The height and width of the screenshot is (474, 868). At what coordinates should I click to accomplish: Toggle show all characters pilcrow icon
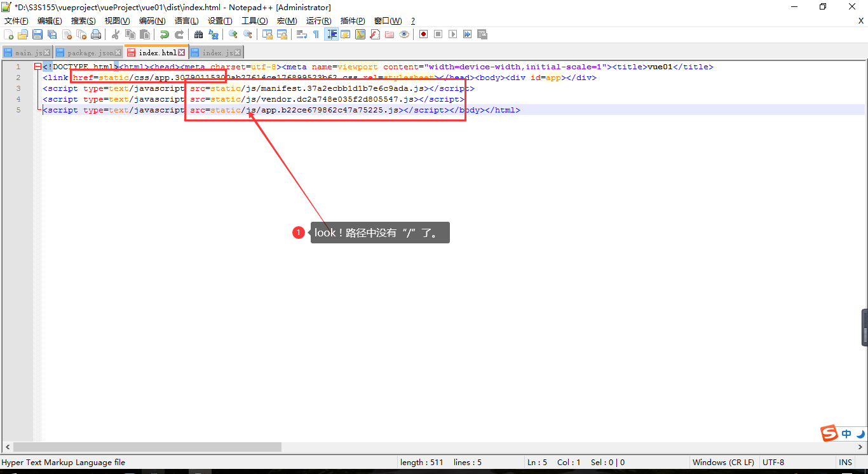click(316, 34)
